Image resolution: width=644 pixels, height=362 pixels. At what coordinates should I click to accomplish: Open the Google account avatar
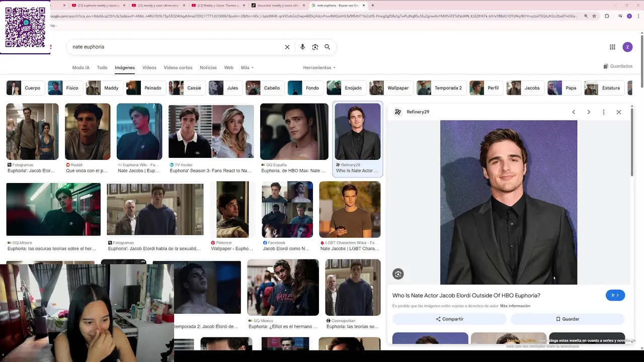(627, 47)
